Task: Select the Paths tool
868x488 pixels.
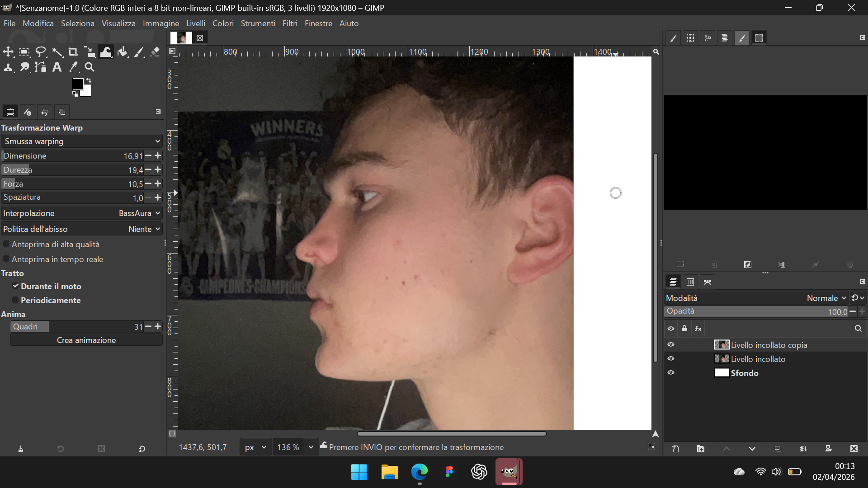Action: tap(41, 67)
